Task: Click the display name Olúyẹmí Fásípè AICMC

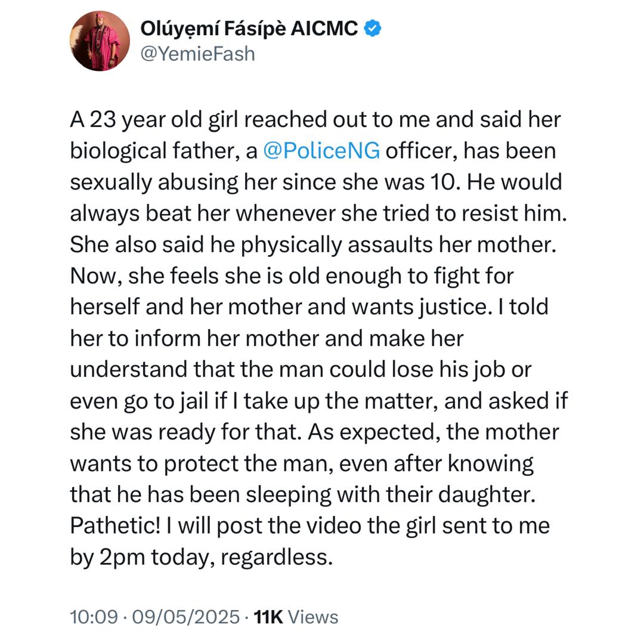Action: tap(249, 28)
